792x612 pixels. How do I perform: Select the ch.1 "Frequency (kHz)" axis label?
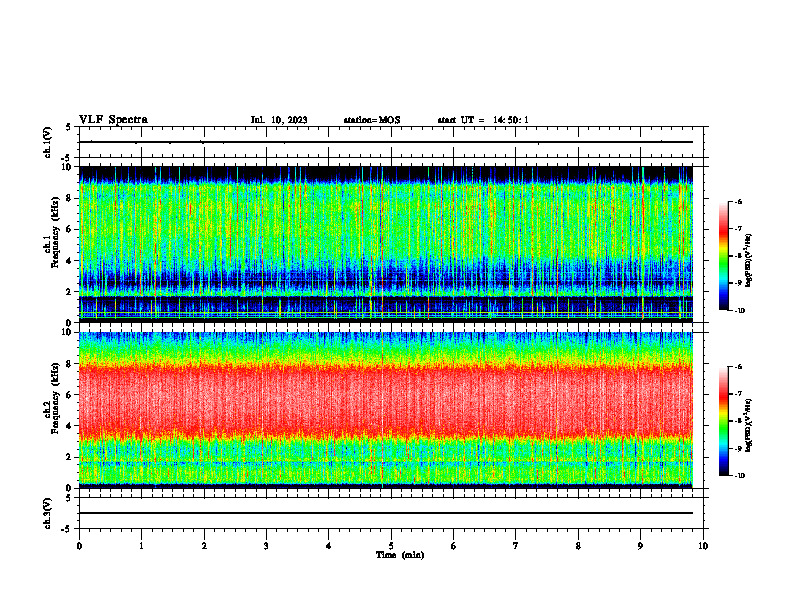[55, 232]
